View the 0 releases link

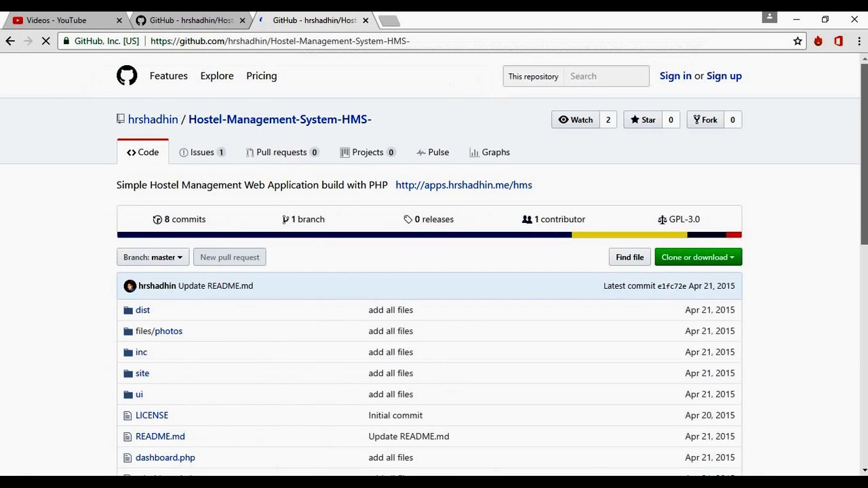pyautogui.click(x=429, y=220)
